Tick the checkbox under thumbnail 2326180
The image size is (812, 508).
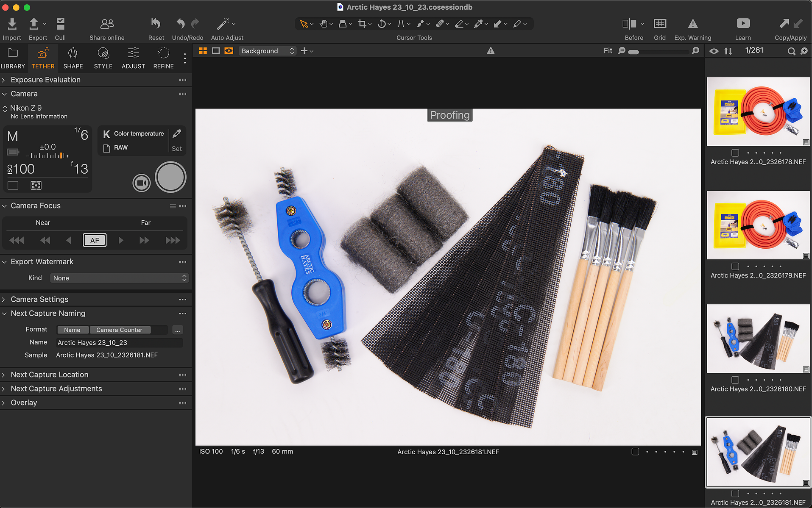coord(735,380)
